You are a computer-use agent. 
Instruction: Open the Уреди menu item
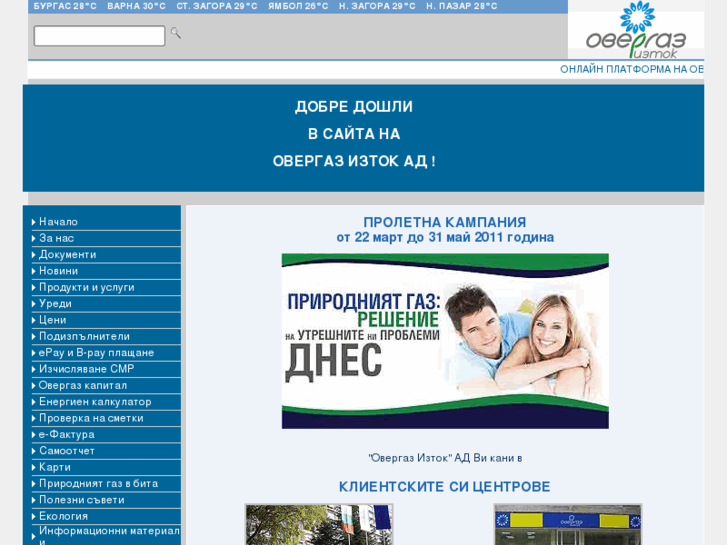pyautogui.click(x=55, y=303)
